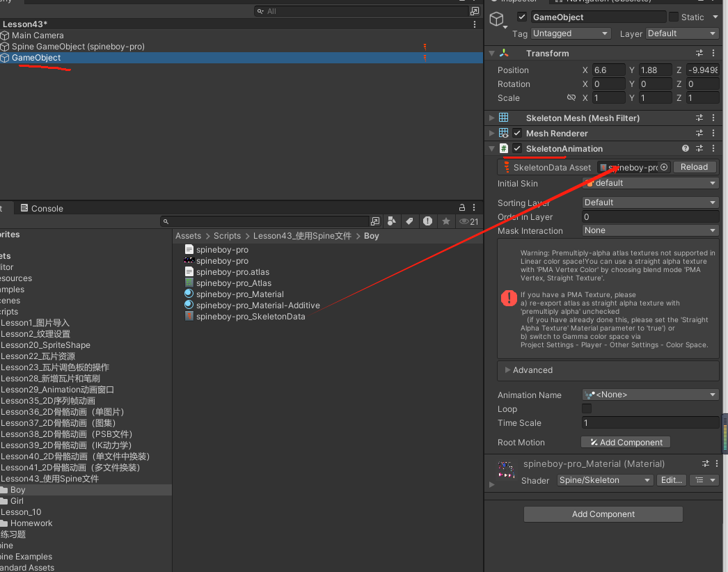Expand the spineboy-pro_Material foldout arrow
Viewport: 728px width, 572px height.
(491, 485)
